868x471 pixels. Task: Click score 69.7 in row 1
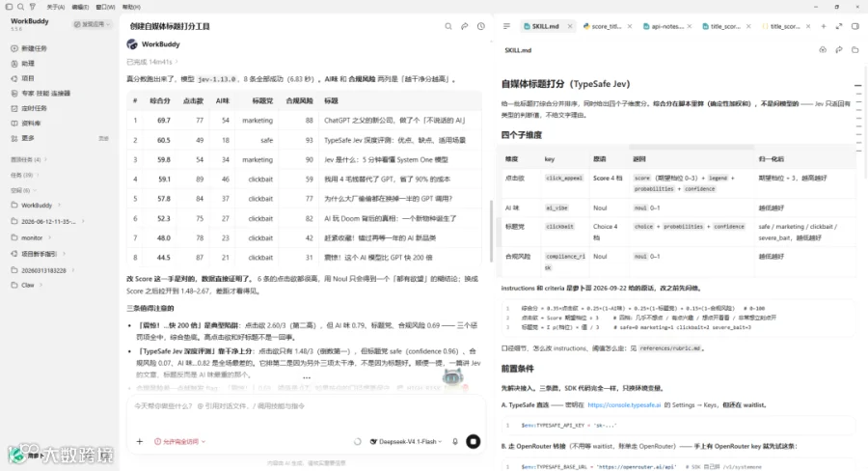(x=164, y=121)
